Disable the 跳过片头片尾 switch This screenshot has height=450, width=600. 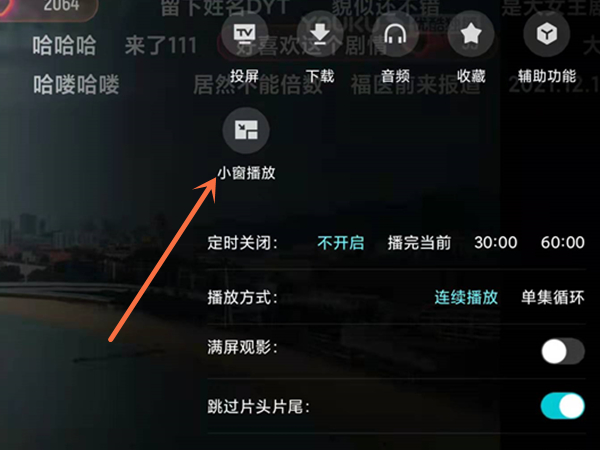point(563,406)
